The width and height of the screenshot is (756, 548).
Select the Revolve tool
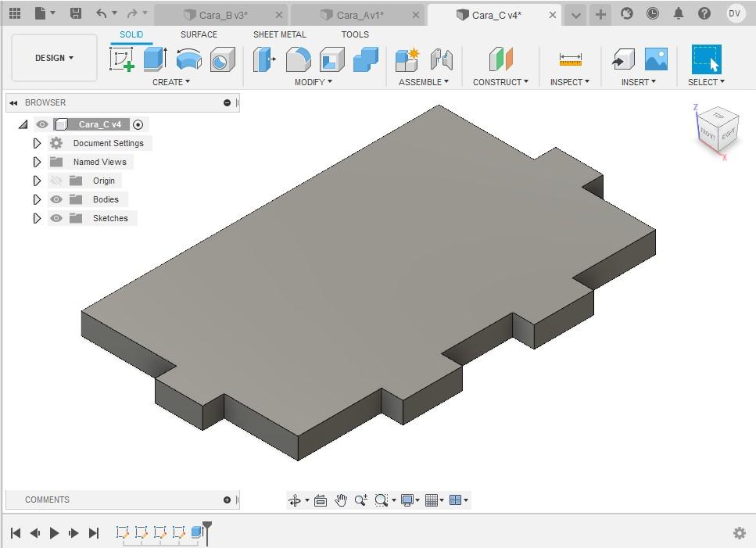point(188,59)
